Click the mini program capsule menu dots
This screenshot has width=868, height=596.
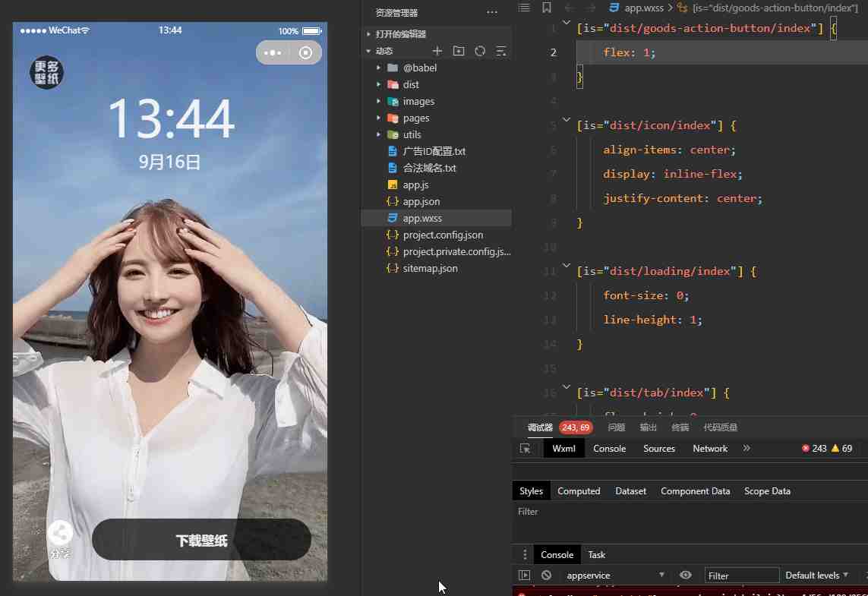273,53
